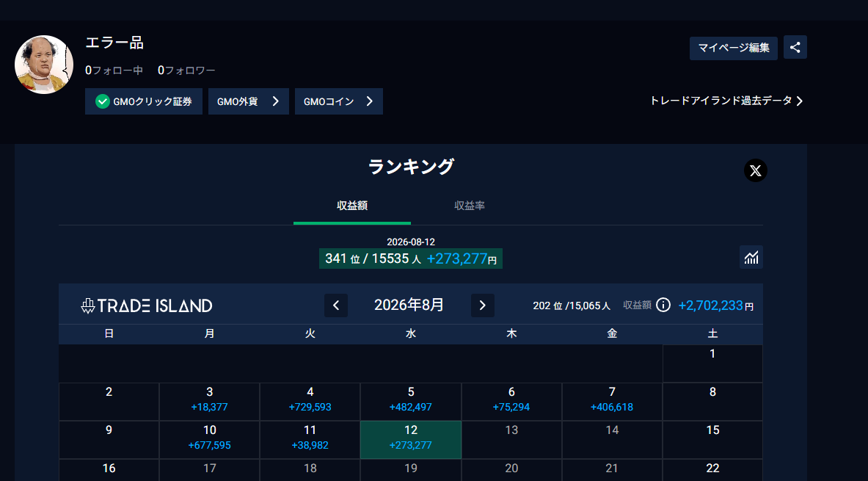
Task: Open the GMO外貨 account button
Action: click(x=249, y=101)
